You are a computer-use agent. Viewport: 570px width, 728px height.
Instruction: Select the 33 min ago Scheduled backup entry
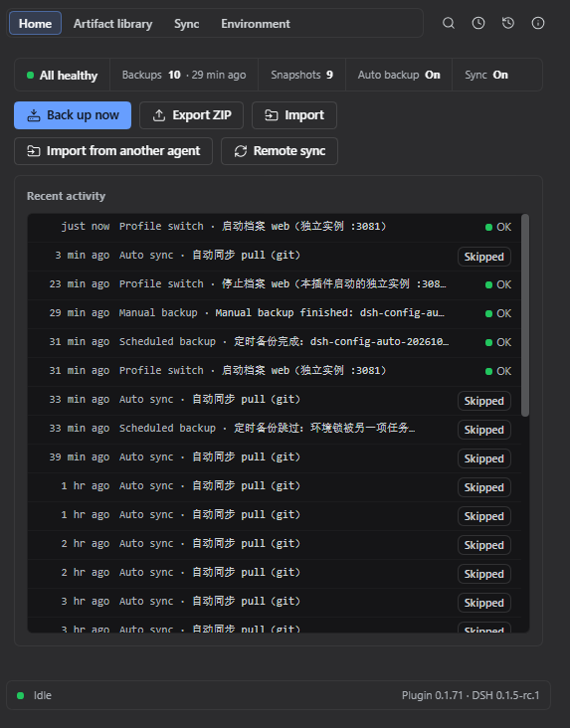click(x=275, y=429)
